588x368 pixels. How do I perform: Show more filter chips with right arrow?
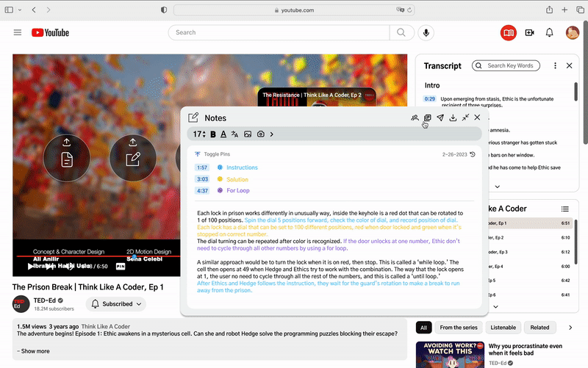(570, 328)
